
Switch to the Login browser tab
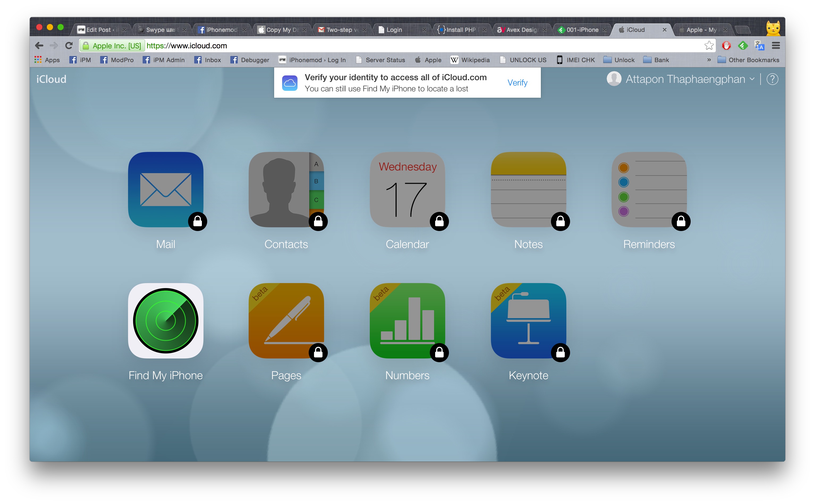(x=395, y=30)
